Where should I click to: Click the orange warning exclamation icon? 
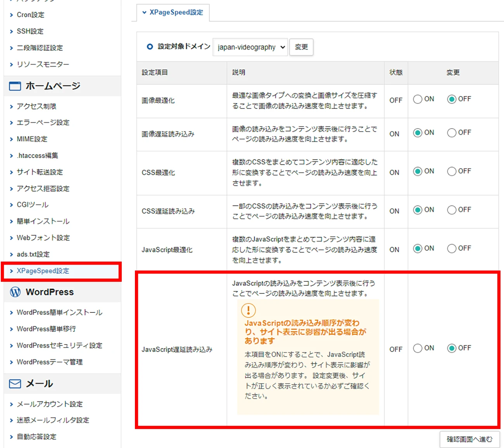[249, 310]
